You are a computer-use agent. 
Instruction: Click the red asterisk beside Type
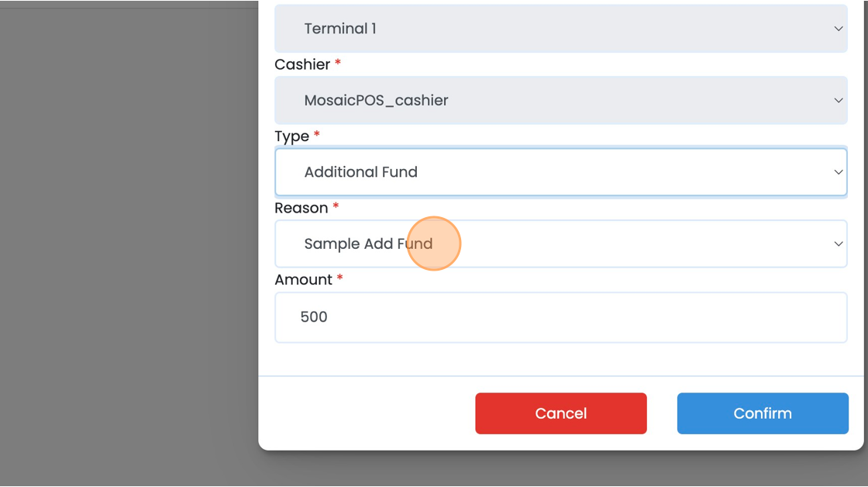click(x=317, y=135)
